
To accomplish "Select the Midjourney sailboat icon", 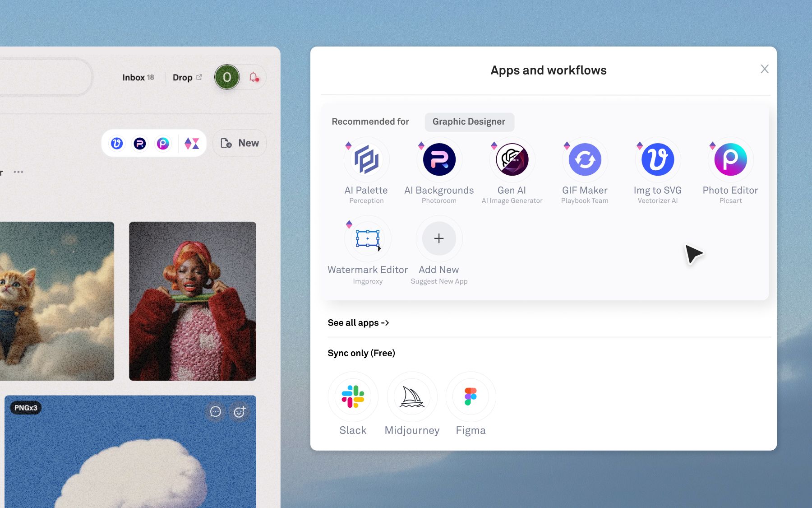I will point(412,396).
